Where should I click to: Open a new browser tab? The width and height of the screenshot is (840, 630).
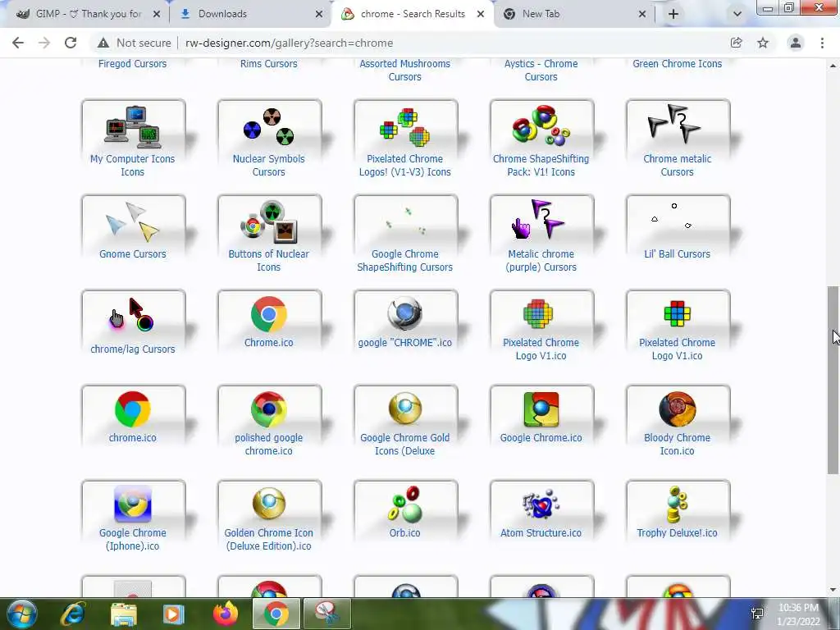pyautogui.click(x=673, y=15)
